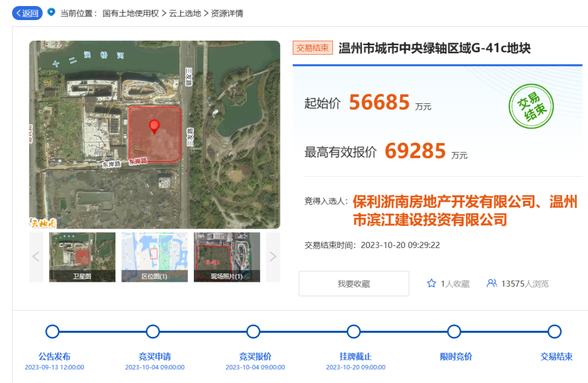Click the main satellite map image
Image resolution: width=588 pixels, height=383 pixels.
tap(155, 134)
